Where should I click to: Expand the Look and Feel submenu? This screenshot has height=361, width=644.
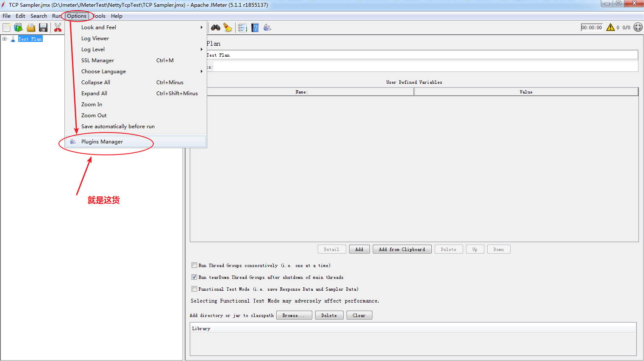pyautogui.click(x=136, y=28)
